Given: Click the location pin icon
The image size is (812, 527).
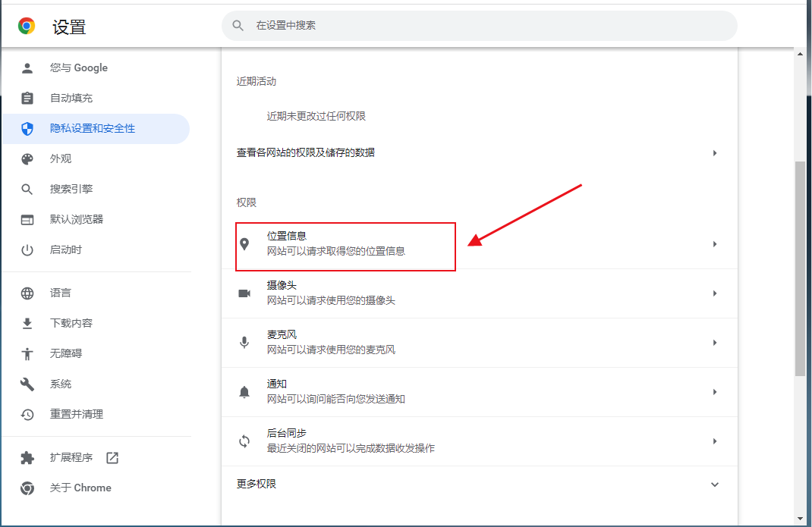Looking at the screenshot, I should pos(244,244).
